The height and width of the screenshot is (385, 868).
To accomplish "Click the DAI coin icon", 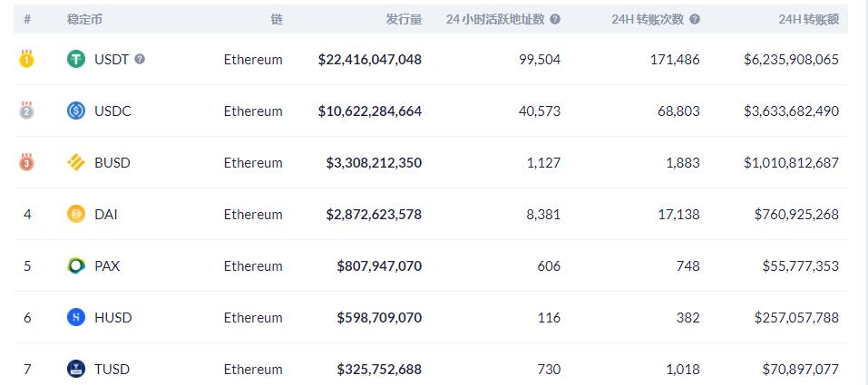I will pos(76,214).
